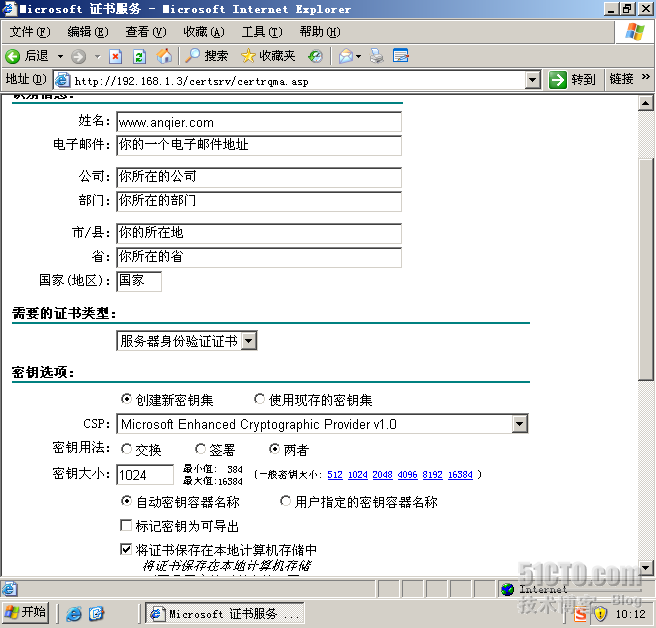This screenshot has height=628, width=656.
Task: Click the Windows flag logo
Action: point(635,32)
